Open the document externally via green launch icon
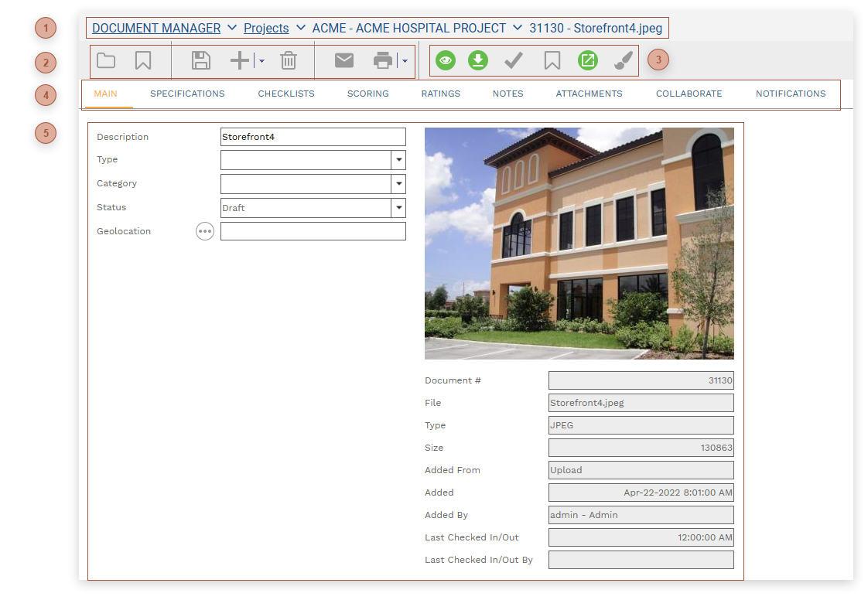 [x=588, y=60]
